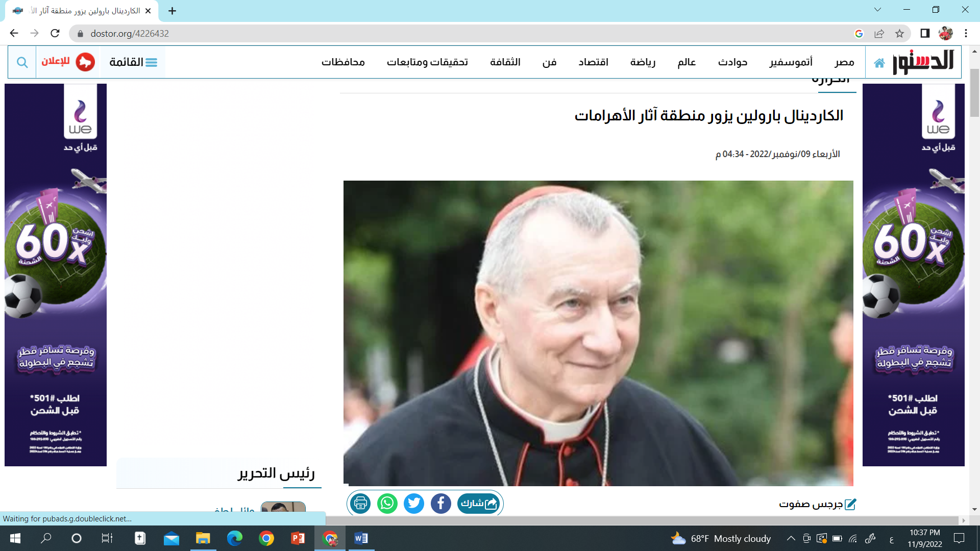Viewport: 980px width, 551px height.
Task: Open the مصر section
Action: [844, 62]
